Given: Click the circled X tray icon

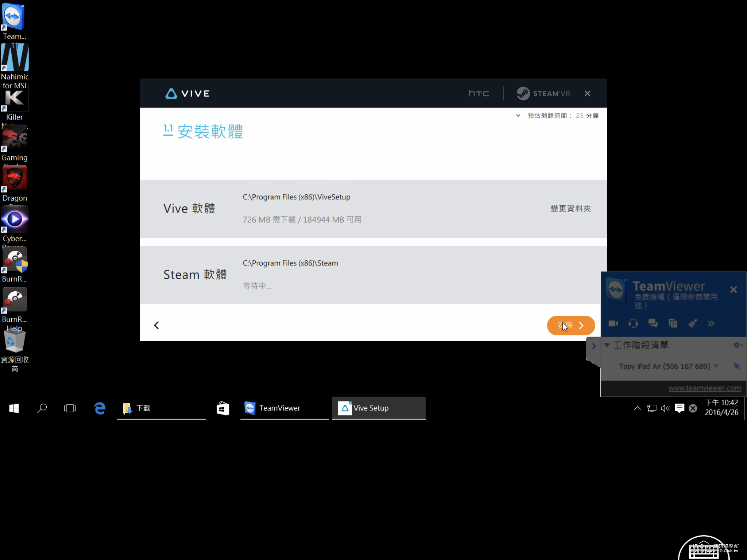Looking at the screenshot, I should [693, 408].
